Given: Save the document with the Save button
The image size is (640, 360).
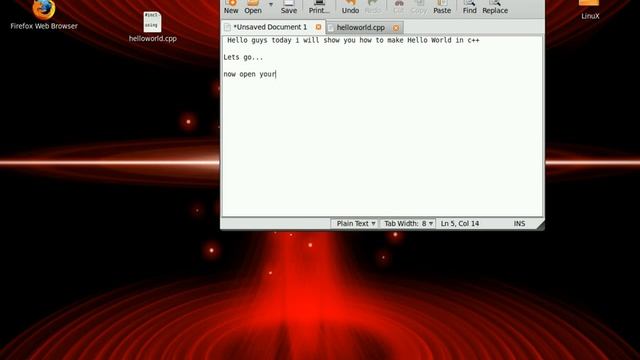Looking at the screenshot, I should pos(289,7).
